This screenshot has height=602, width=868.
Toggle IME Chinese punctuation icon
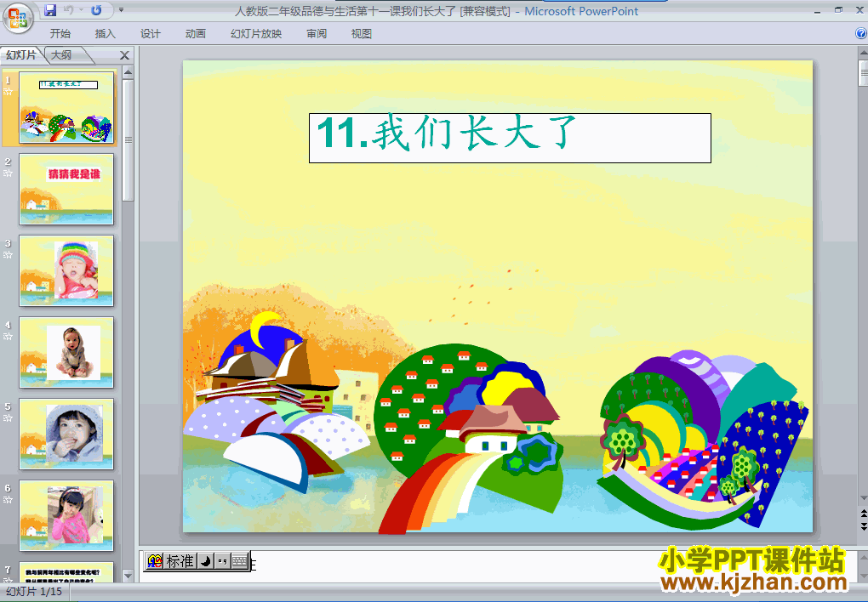(223, 561)
